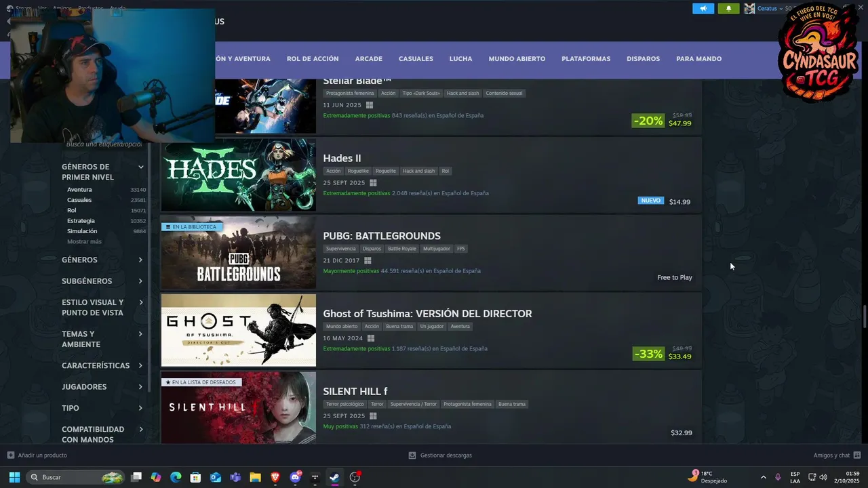The image size is (868, 488).
Task: Open Ghost of Tsushima: VERSIÓN DEL DIRECTOR
Action: point(427,314)
